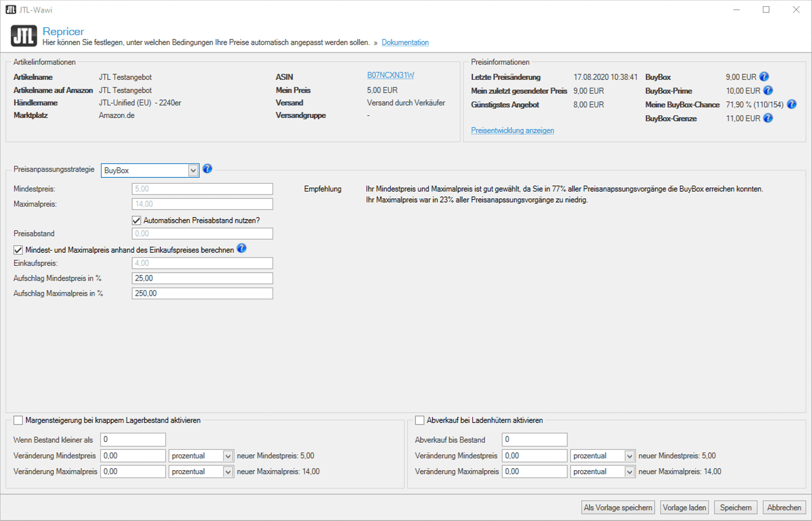Open help icon beside Preisanpassungsstrategie dropdown
Viewport: 812px width, 521px height.
pyautogui.click(x=208, y=169)
